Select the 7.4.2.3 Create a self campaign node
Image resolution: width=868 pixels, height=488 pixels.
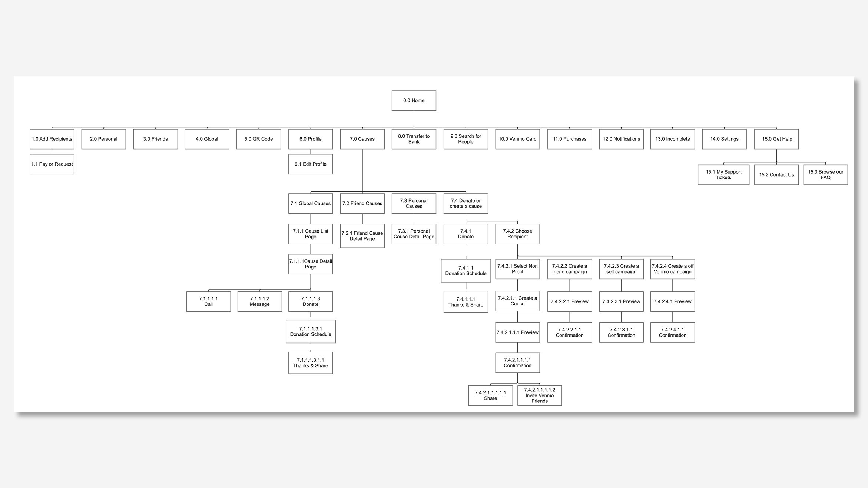(621, 269)
